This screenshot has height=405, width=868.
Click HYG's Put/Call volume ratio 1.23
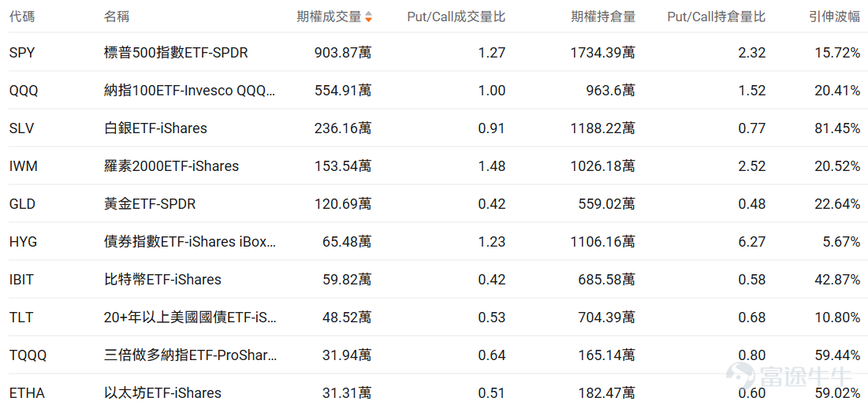click(x=493, y=242)
